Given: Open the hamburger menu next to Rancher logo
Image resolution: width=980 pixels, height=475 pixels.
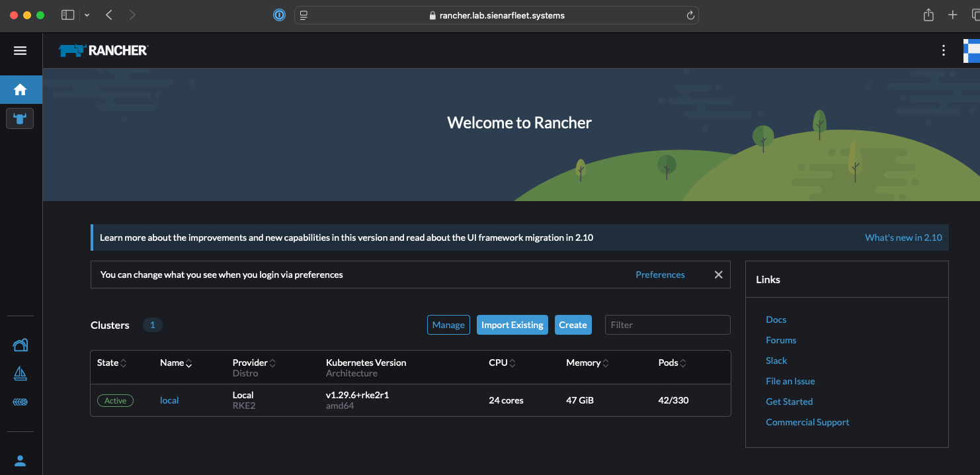Looking at the screenshot, I should [x=20, y=50].
